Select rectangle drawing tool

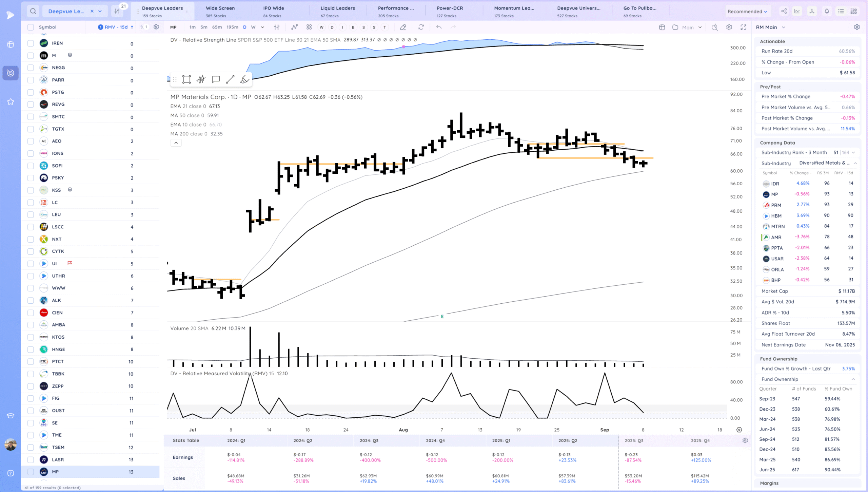pyautogui.click(x=186, y=79)
